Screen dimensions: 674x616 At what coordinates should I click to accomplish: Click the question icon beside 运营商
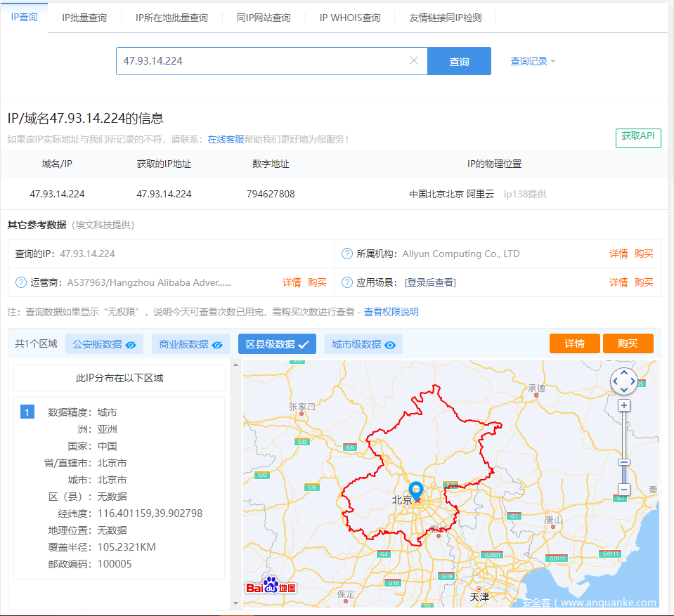pos(21,282)
